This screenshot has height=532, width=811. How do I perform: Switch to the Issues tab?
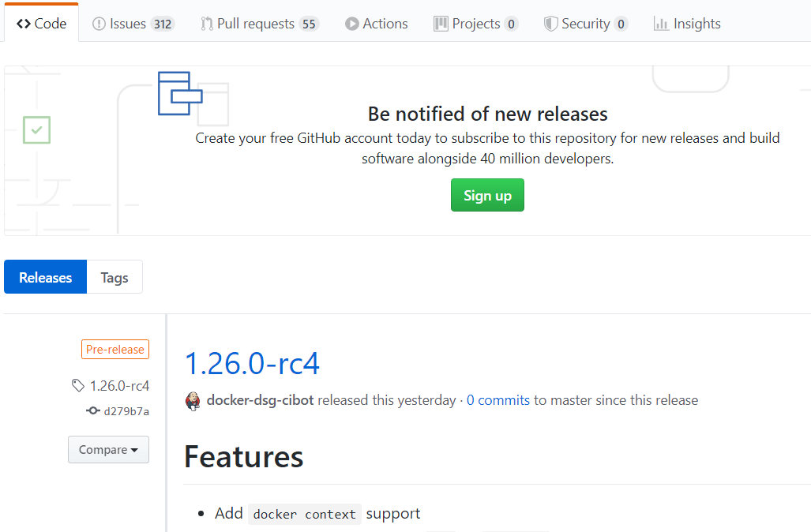[133, 24]
